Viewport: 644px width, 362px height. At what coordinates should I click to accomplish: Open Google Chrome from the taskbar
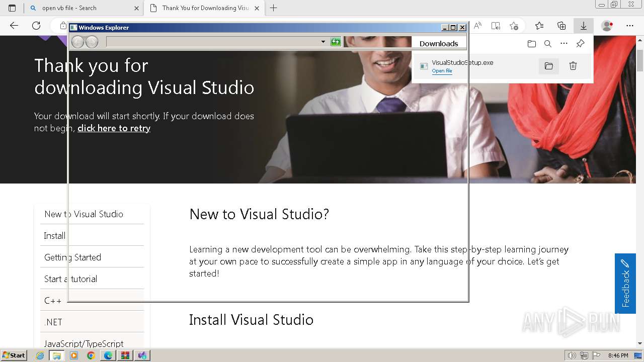(x=91, y=355)
